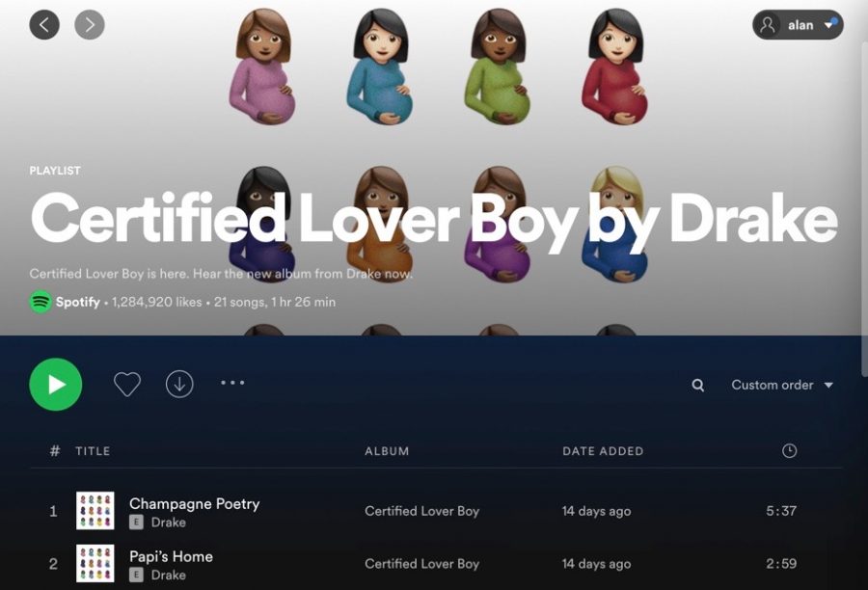Open the Drake artist link under Papi's Home
Image resolution: width=868 pixels, height=590 pixels.
click(x=168, y=575)
